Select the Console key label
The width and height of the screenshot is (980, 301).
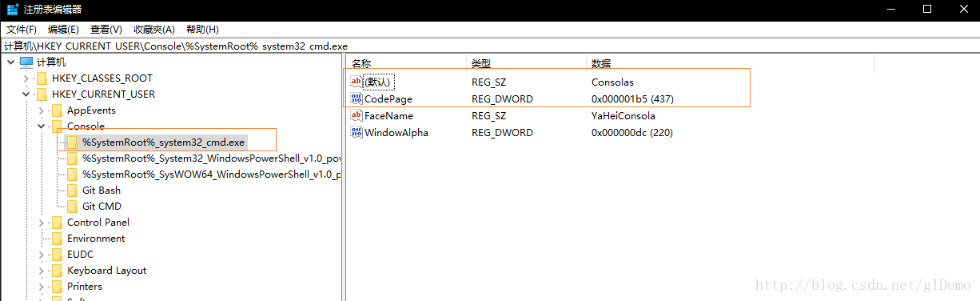click(x=86, y=126)
